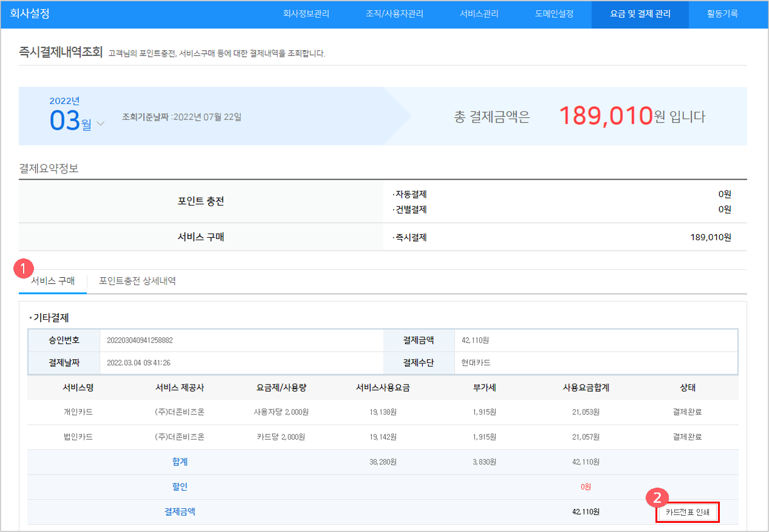
Task: Open the 회사정보관리 menu
Action: click(x=306, y=13)
